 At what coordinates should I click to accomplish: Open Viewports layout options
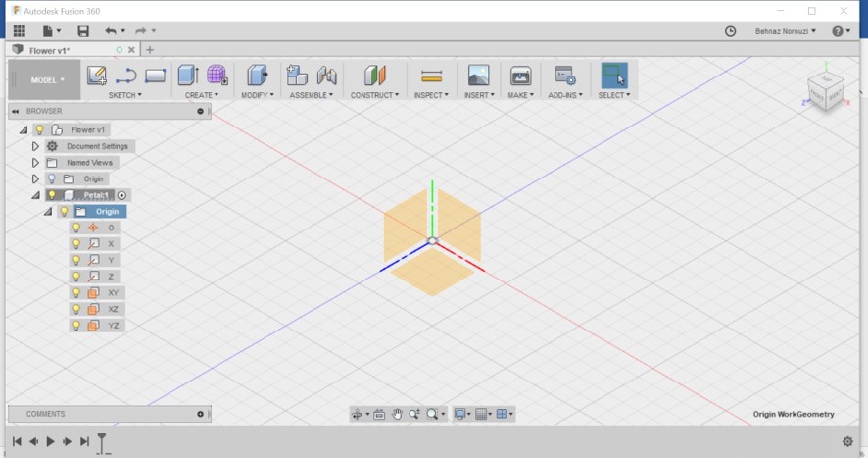click(505, 414)
